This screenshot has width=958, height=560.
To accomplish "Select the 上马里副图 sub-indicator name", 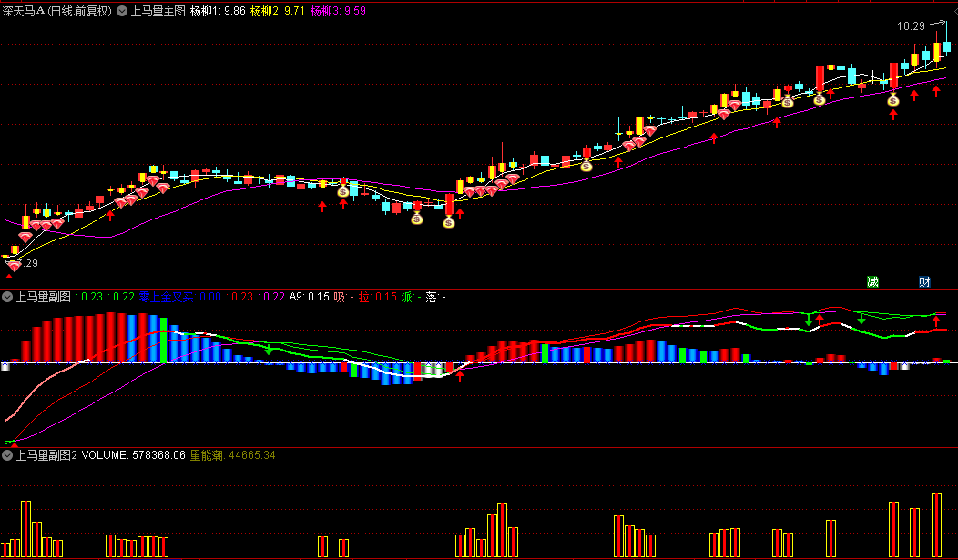I will 44,298.
